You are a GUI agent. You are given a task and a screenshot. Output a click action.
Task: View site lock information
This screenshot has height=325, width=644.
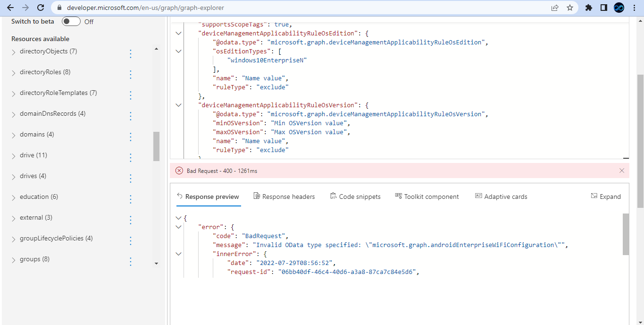tap(59, 8)
